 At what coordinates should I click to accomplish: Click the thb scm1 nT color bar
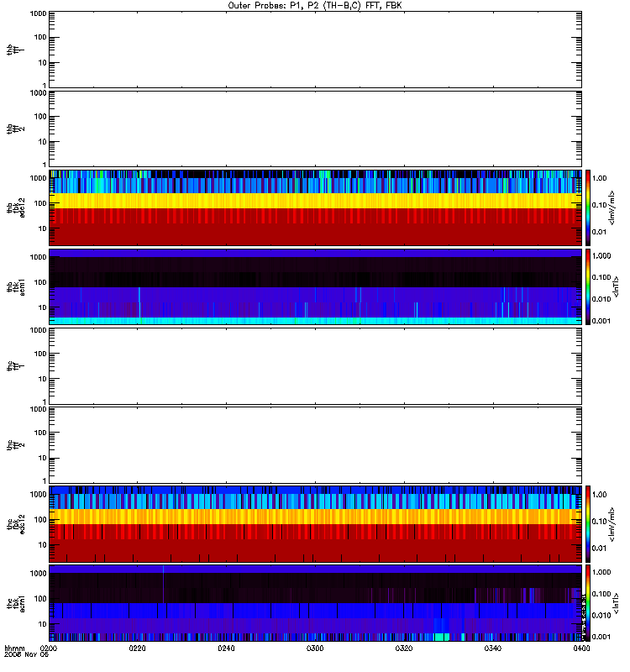588,286
